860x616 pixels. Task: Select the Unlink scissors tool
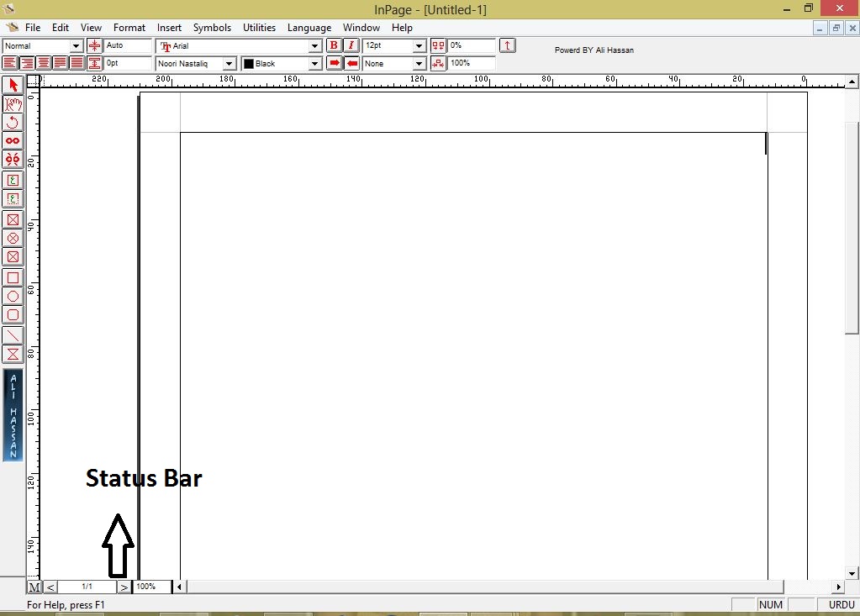coord(12,158)
